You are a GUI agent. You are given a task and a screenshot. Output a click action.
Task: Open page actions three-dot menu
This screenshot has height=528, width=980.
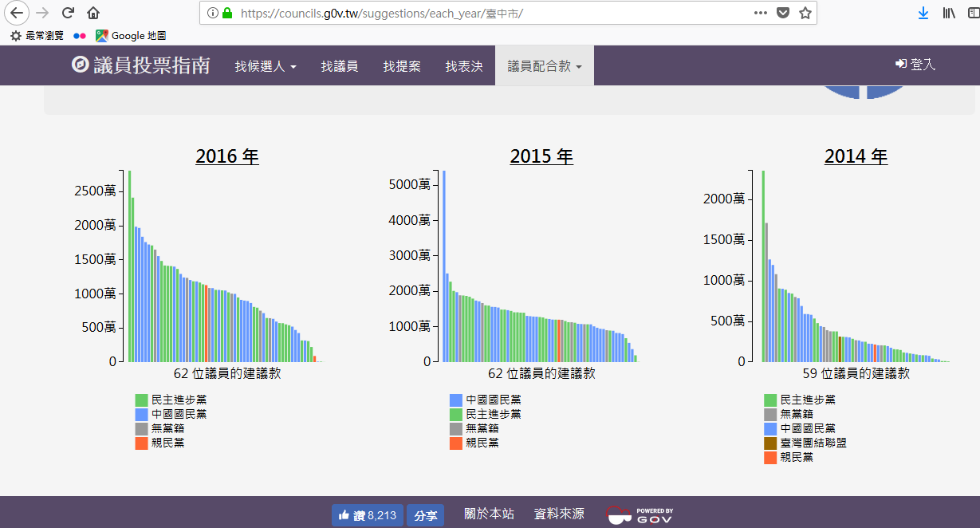coord(761,13)
